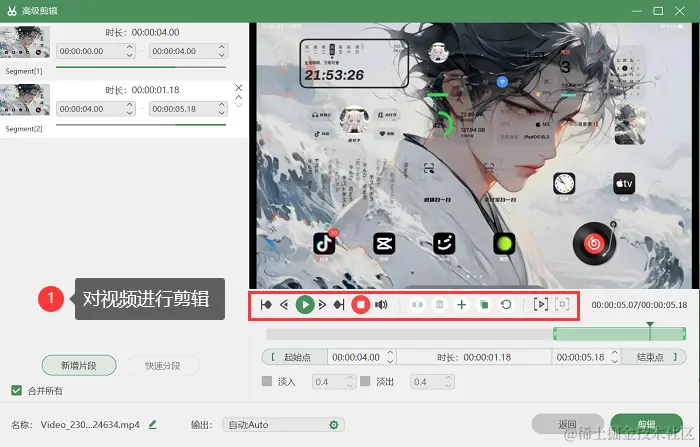Enable the 淡出 fade-out checkbox

point(365,381)
